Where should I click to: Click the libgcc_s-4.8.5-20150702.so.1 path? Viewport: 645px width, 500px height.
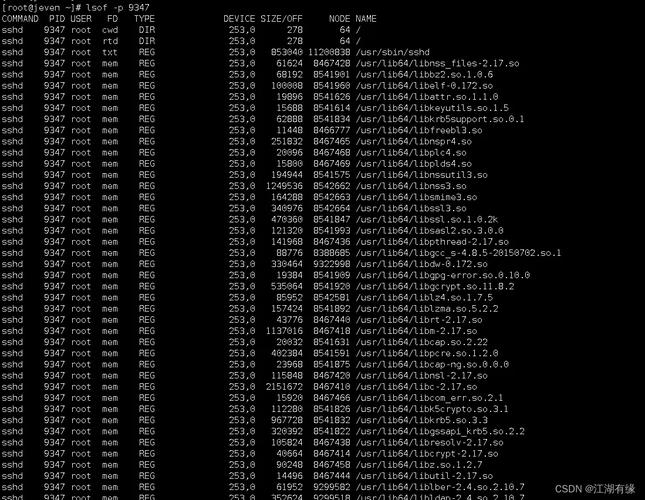pyautogui.click(x=458, y=253)
